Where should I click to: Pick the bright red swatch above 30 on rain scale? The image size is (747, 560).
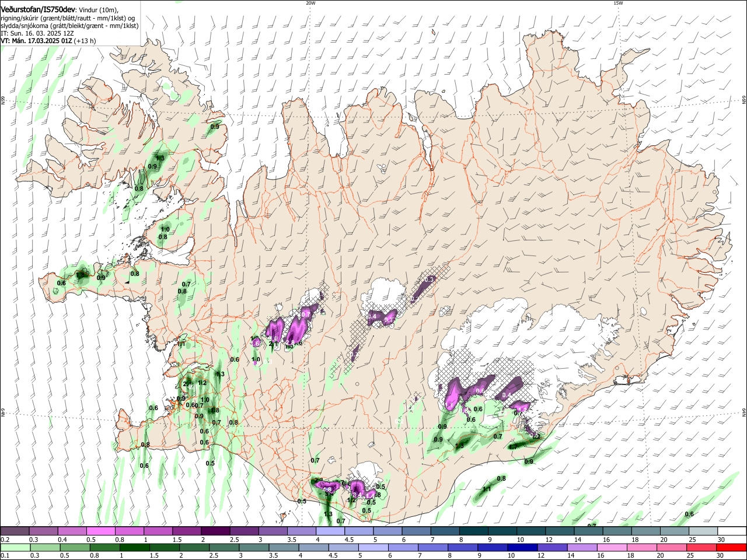pos(731,547)
